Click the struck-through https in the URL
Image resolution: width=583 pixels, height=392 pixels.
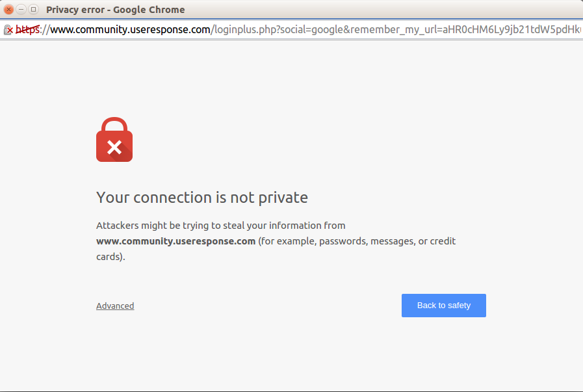(27, 30)
